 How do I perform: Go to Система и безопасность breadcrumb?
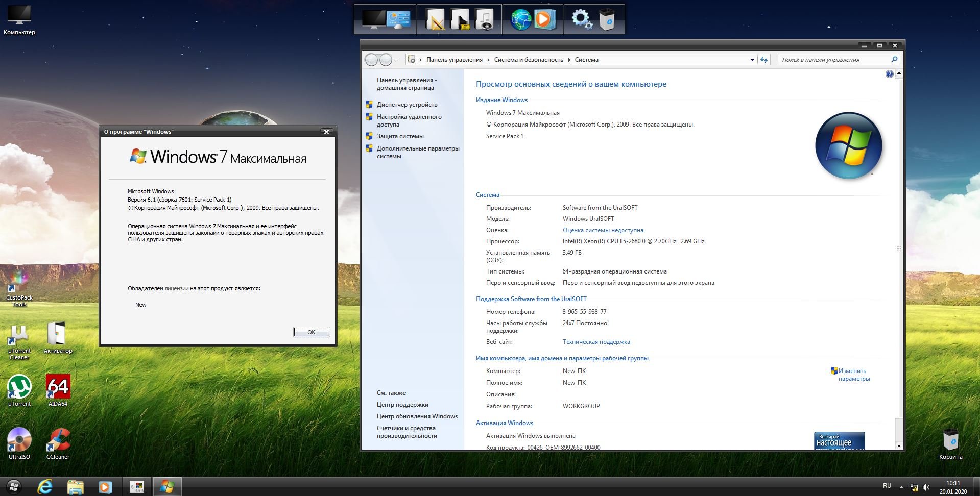tap(529, 60)
